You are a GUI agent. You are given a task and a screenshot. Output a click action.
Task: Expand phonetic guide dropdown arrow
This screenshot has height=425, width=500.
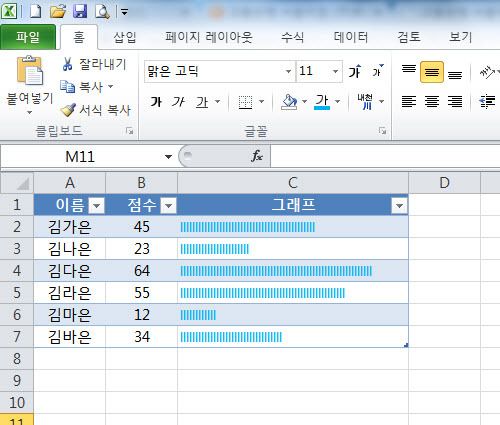382,101
